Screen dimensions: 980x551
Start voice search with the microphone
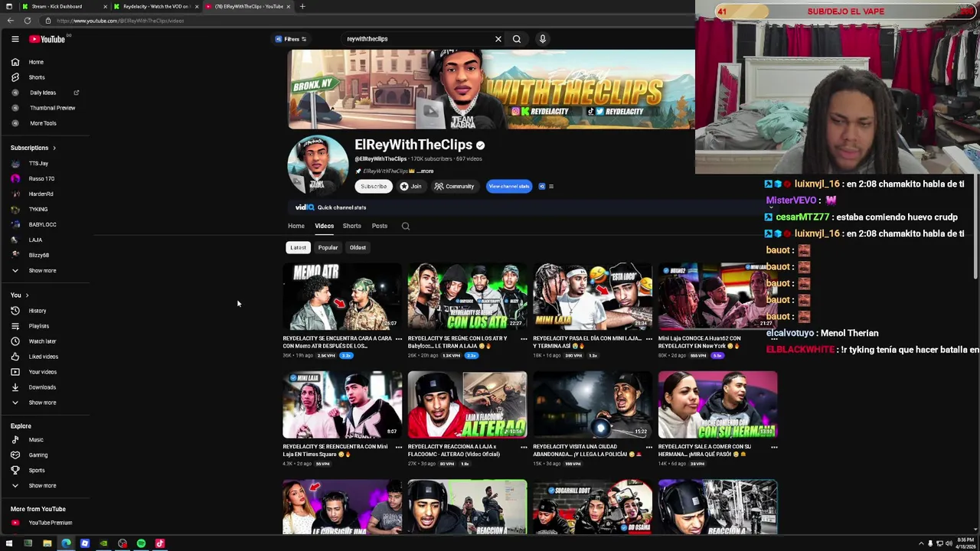click(x=542, y=39)
